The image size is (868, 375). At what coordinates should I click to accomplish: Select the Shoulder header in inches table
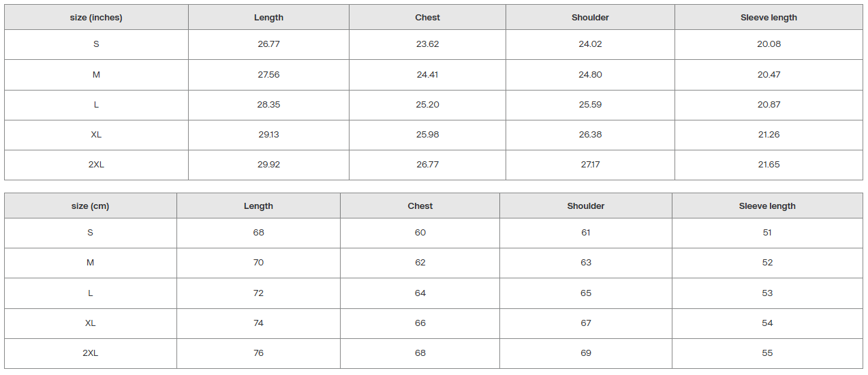tap(590, 18)
